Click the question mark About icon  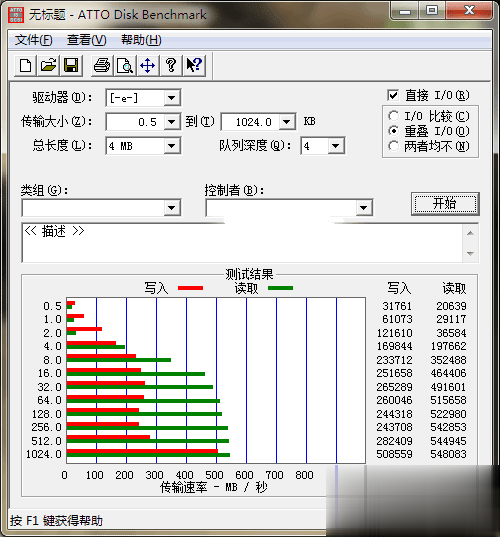[x=171, y=65]
